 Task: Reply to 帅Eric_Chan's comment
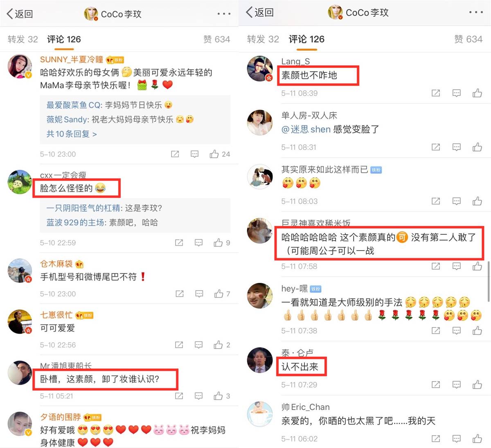pyautogui.click(x=457, y=439)
